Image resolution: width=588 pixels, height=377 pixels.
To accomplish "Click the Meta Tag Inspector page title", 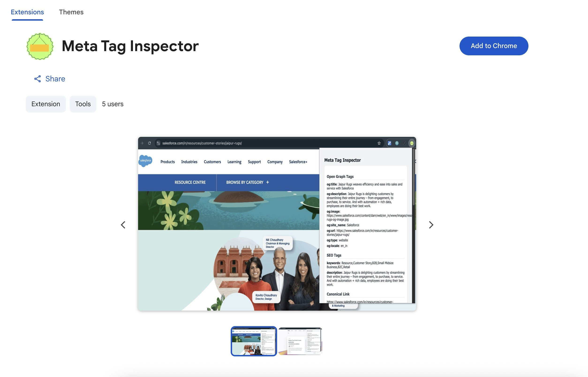I will coord(130,46).
